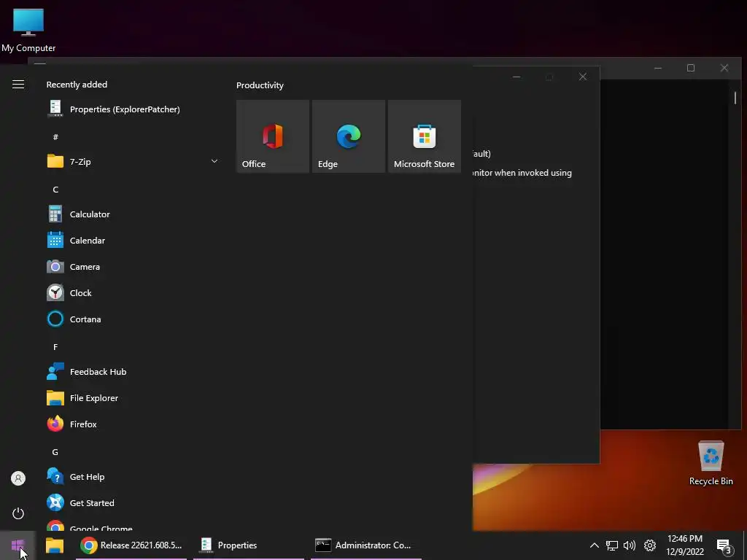
Task: Jump to letter index '#'
Action: 55,137
